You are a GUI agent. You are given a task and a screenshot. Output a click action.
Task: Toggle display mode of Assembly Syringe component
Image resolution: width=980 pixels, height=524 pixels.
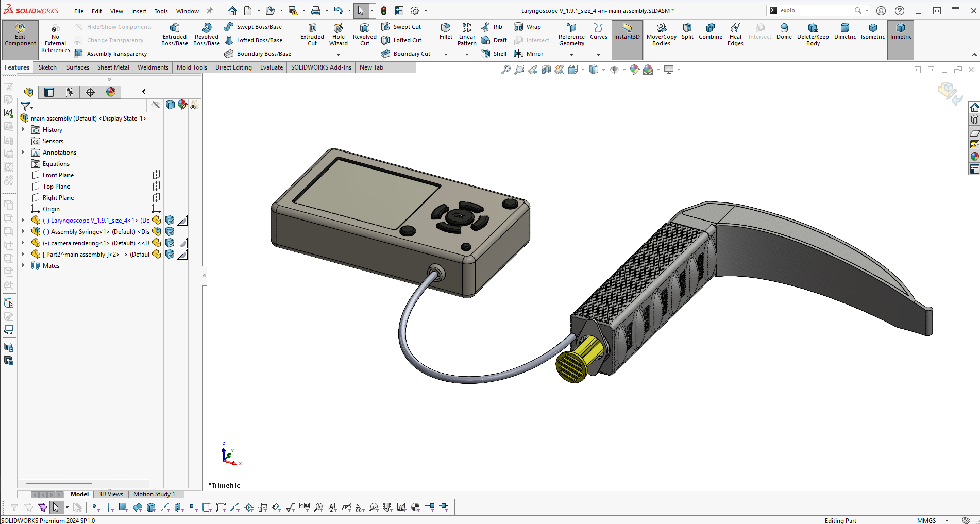pos(170,232)
